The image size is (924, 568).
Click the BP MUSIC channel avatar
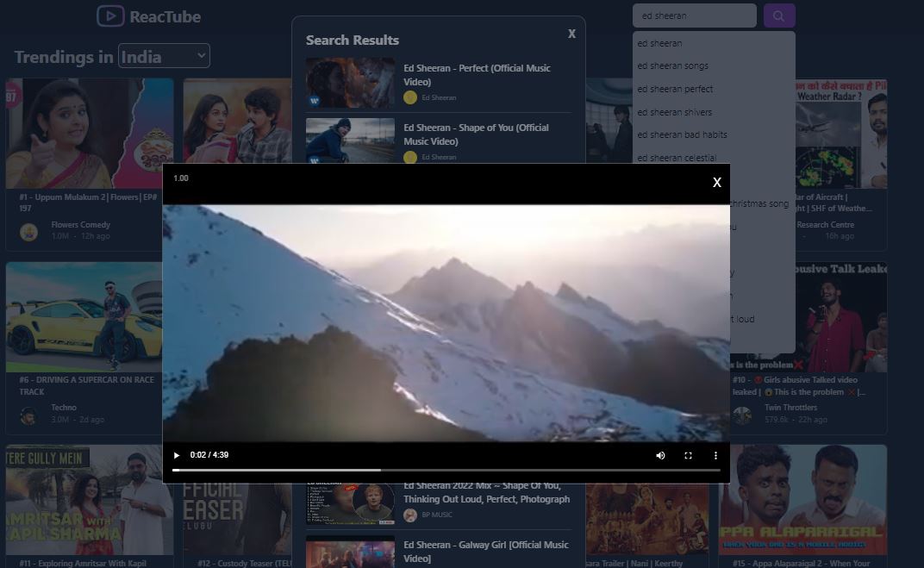click(410, 515)
